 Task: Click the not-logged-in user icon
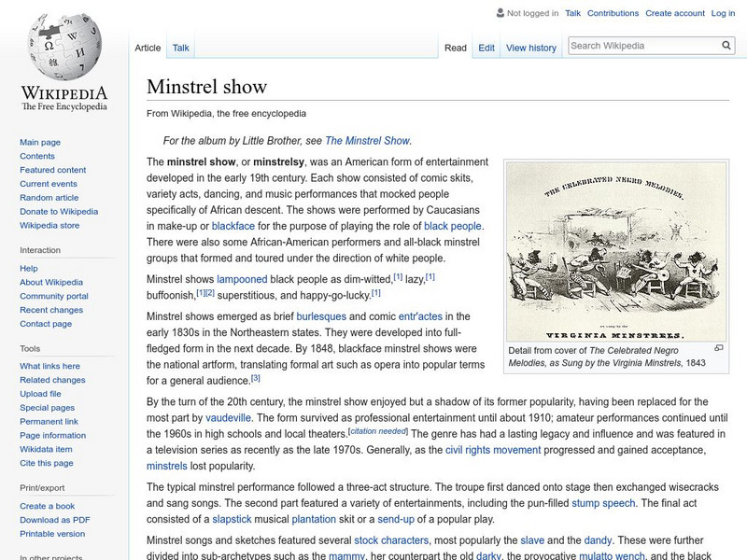[x=500, y=13]
